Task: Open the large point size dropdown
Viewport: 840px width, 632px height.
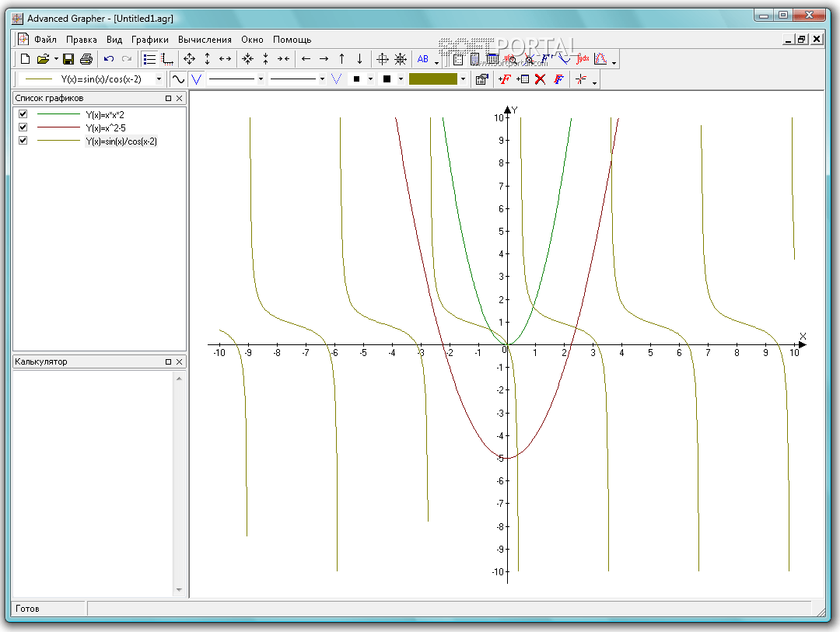Action: pos(401,79)
